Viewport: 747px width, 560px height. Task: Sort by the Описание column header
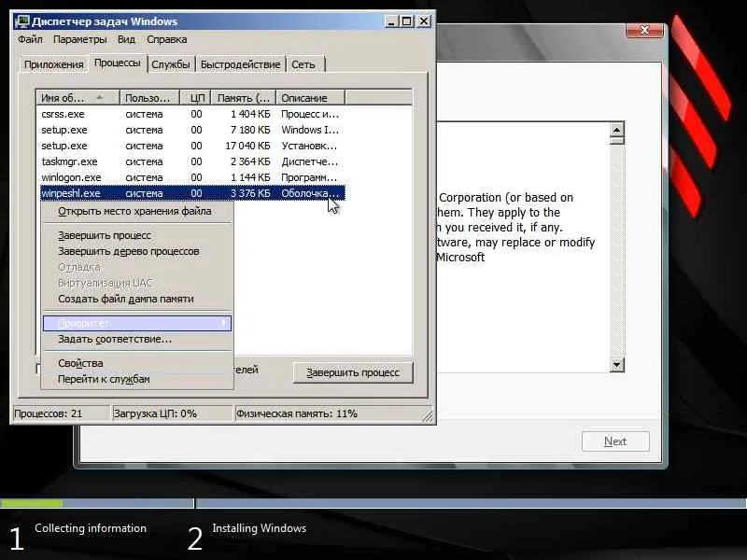tap(310, 98)
